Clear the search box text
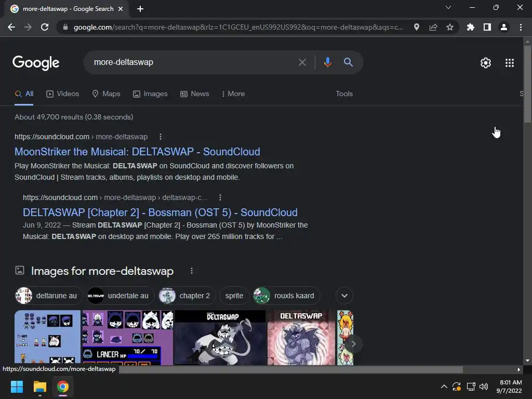The height and width of the screenshot is (399, 532). point(302,62)
